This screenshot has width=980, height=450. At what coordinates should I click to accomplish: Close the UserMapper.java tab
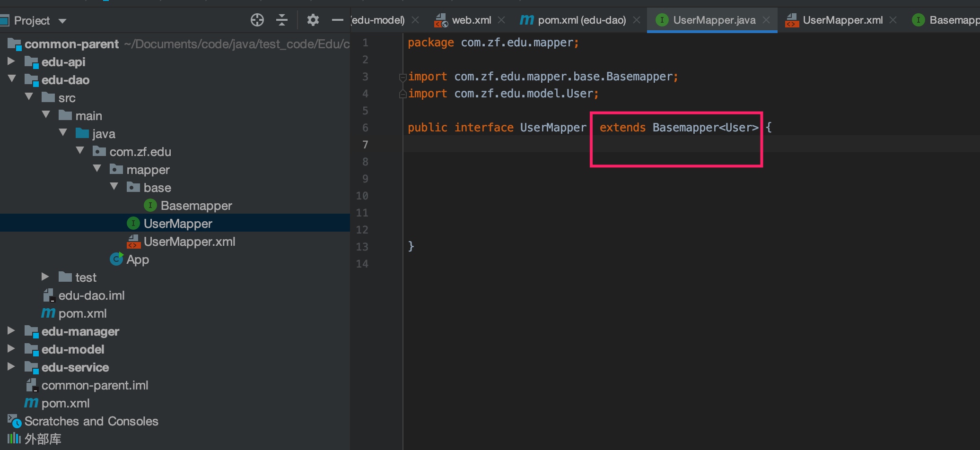(x=766, y=20)
